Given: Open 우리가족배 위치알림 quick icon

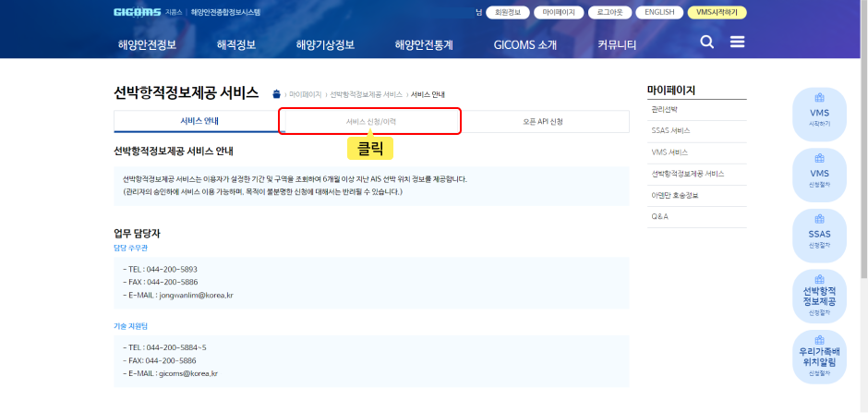Looking at the screenshot, I should click(819, 358).
